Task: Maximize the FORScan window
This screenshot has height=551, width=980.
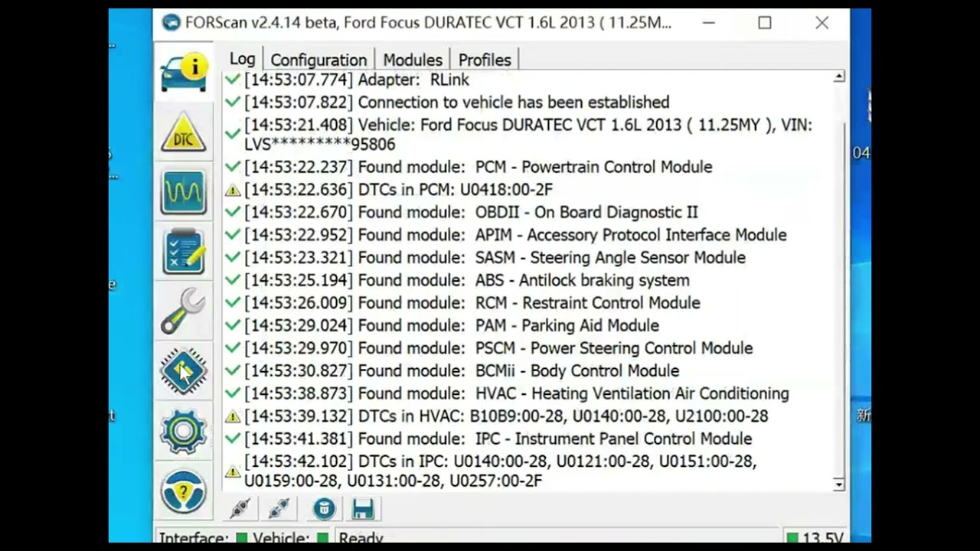Action: (x=765, y=23)
